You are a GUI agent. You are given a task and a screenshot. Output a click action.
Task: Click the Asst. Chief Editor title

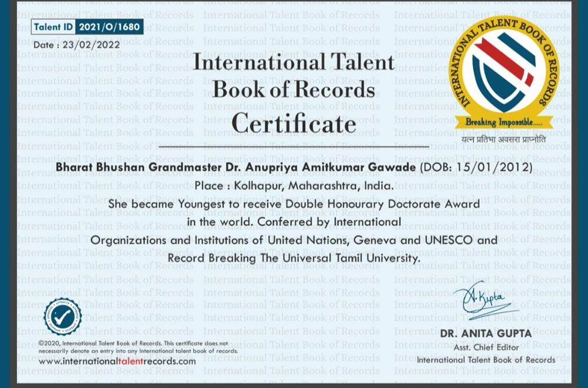(486, 347)
